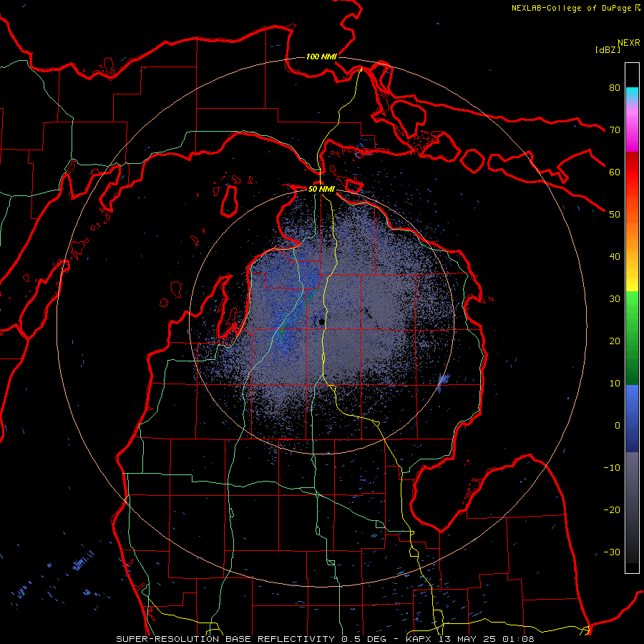This screenshot has height=644, width=644.
Task: Click the 70 value on dBZ scale
Action: (x=615, y=130)
